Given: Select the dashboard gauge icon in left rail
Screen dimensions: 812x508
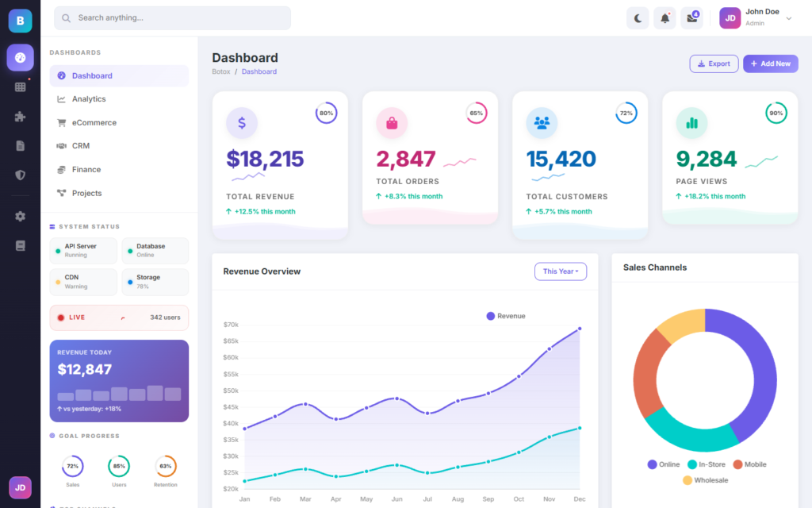Looking at the screenshot, I should [20, 57].
